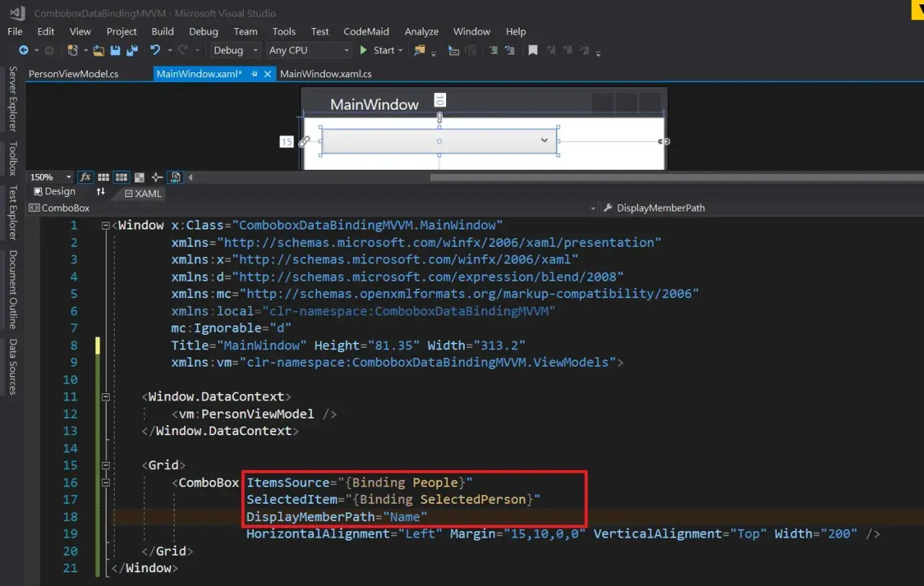Open the Test Explorer side panel
Viewport: 924px width, 586px height.
[x=12, y=213]
